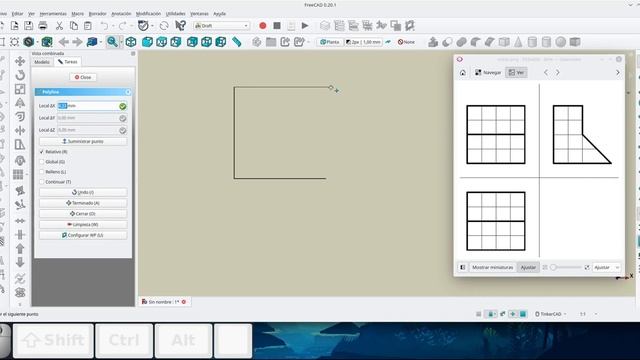The image size is (640, 360).
Task: Collapse the Polyline task panel header
Action: (128, 92)
